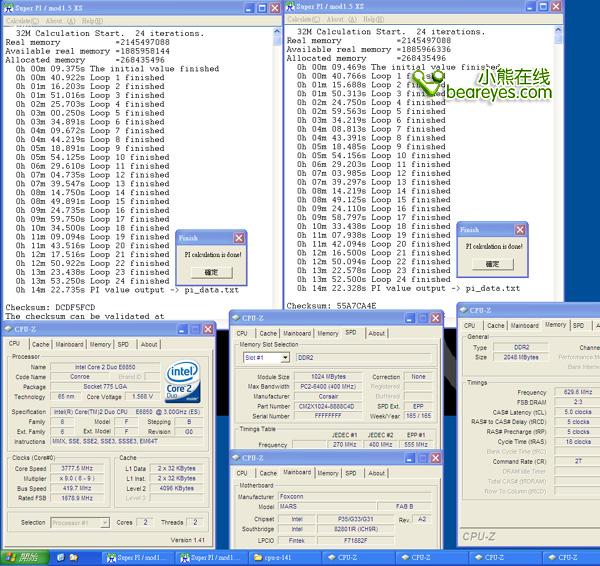The width and height of the screenshot is (600, 566).
Task: Switch to Cache tab in CPU-Z processor window
Action: (40, 344)
